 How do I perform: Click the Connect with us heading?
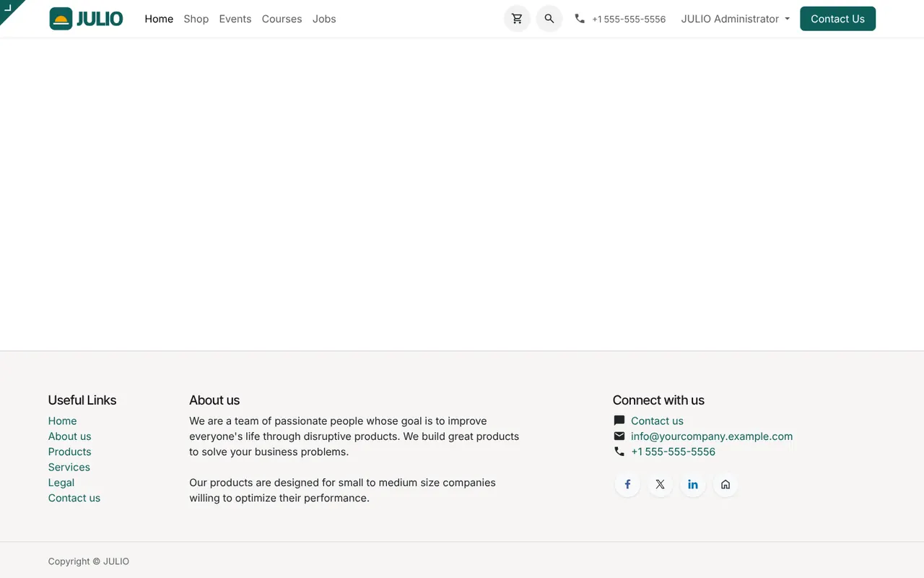[658, 400]
